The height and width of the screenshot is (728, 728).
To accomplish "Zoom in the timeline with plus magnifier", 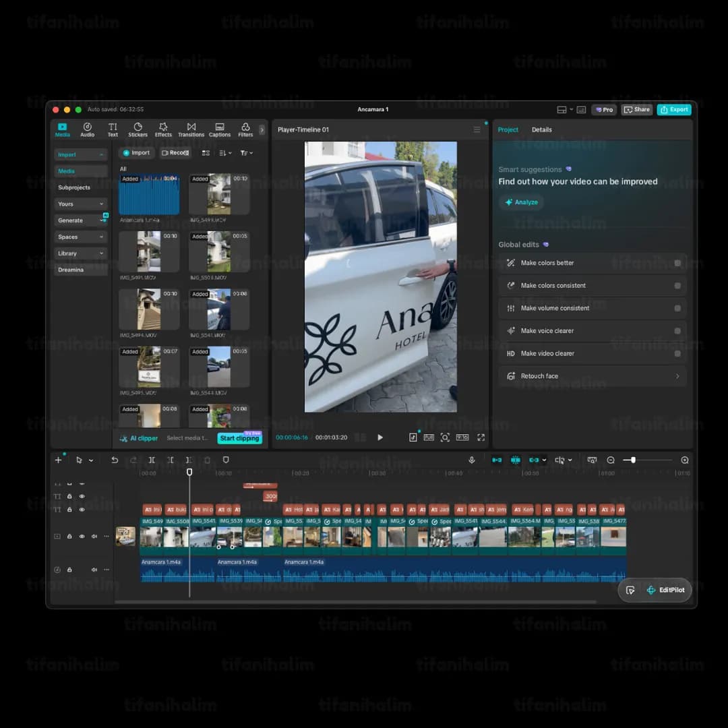I will (x=685, y=460).
